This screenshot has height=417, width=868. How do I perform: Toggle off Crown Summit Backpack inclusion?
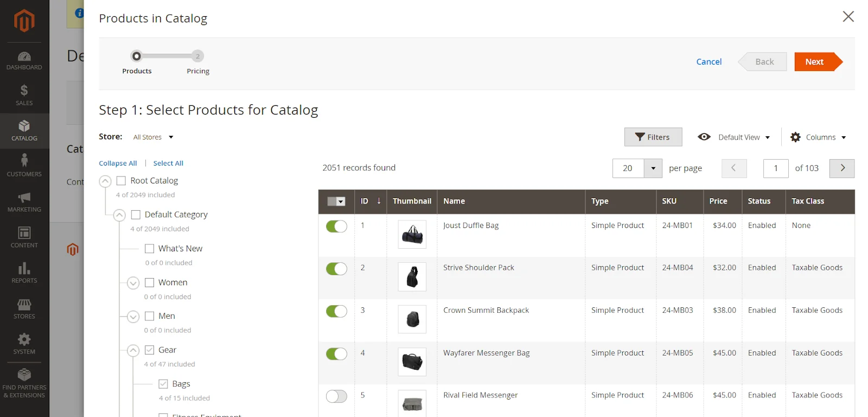click(336, 311)
